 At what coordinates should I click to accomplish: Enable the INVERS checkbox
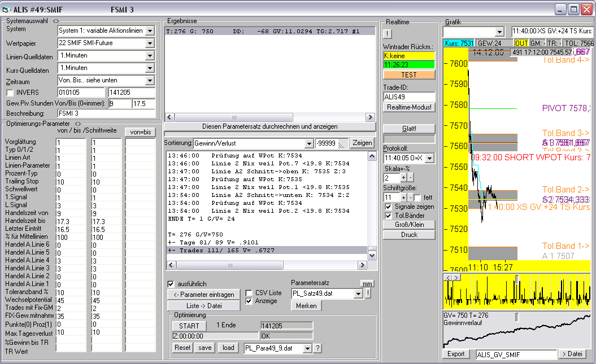click(10, 93)
